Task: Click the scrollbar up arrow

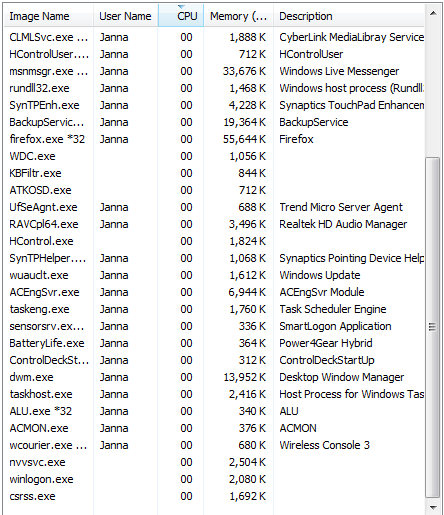Action: pyautogui.click(x=433, y=13)
